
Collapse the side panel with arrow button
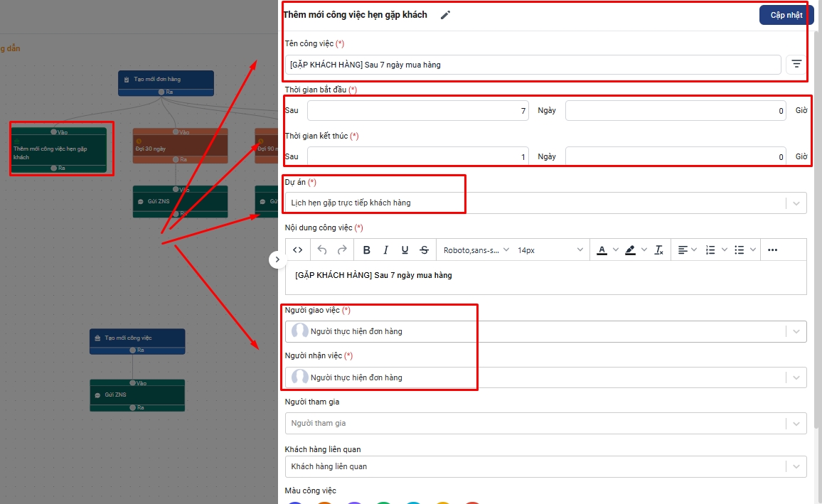277,260
